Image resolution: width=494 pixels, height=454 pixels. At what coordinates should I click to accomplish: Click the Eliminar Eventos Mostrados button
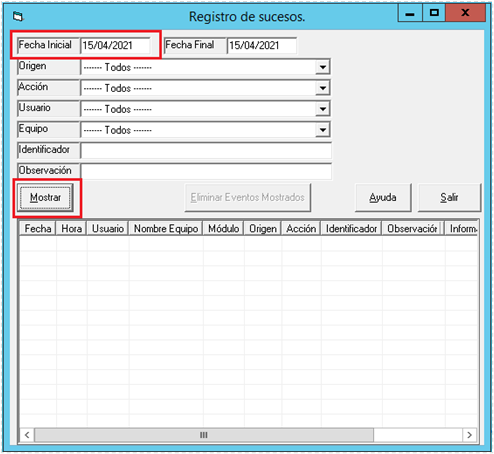click(248, 198)
